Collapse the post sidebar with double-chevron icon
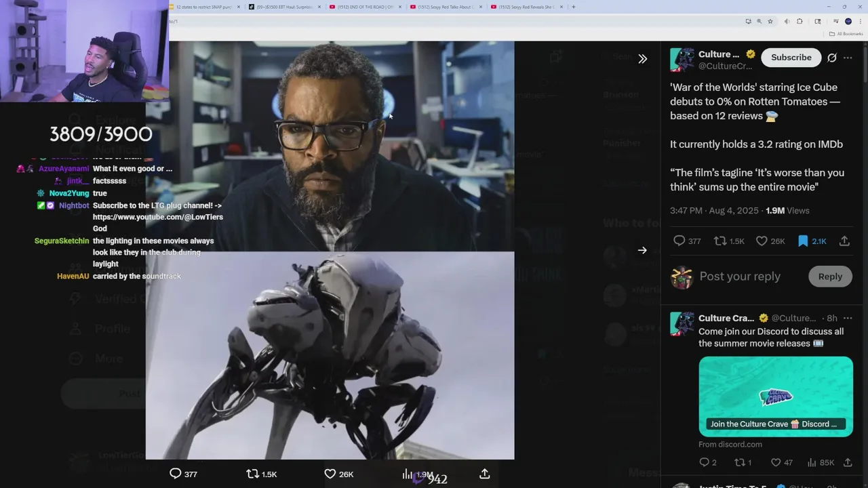 (x=642, y=59)
